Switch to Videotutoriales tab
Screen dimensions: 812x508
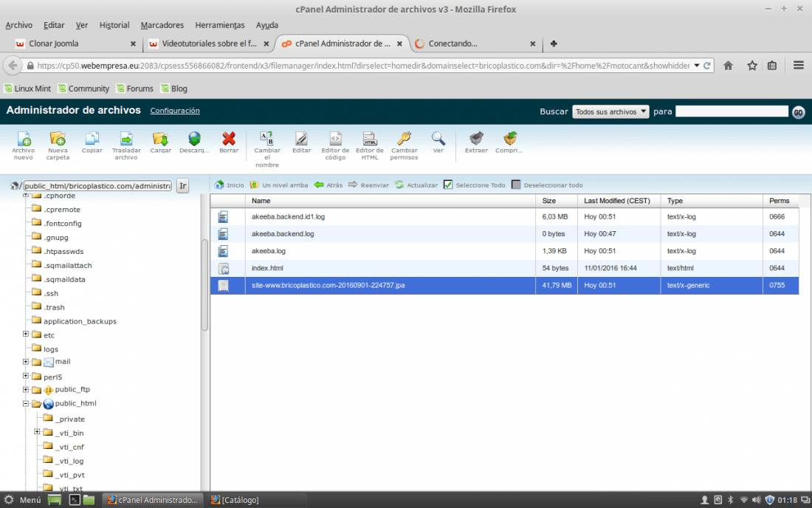[x=209, y=44]
